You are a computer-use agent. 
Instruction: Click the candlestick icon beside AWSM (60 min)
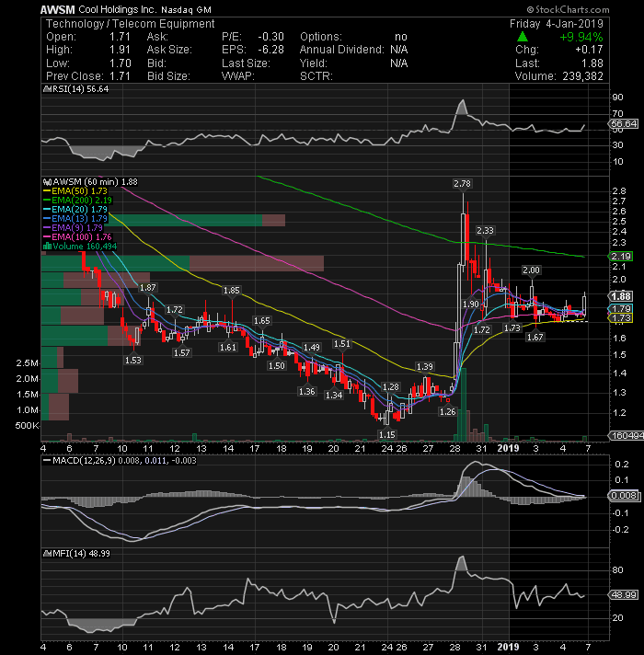pyautogui.click(x=47, y=182)
